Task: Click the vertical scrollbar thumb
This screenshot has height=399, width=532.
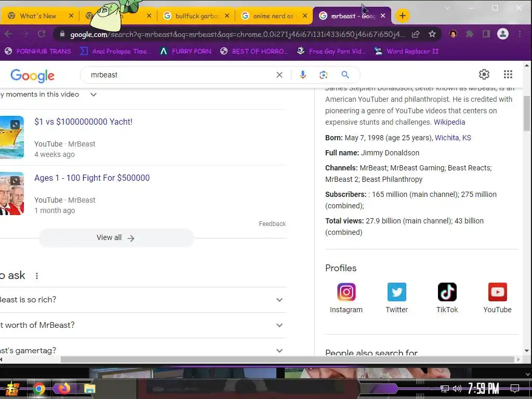Action: point(527,113)
